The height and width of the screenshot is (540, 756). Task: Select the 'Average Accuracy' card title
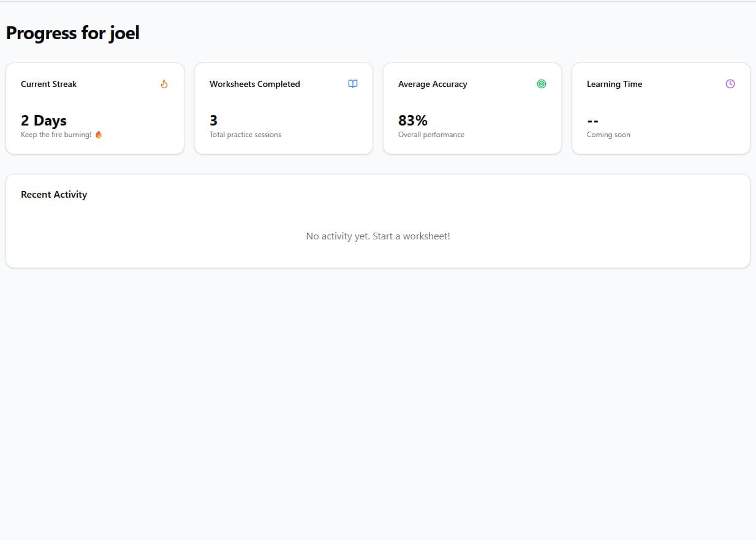click(433, 84)
